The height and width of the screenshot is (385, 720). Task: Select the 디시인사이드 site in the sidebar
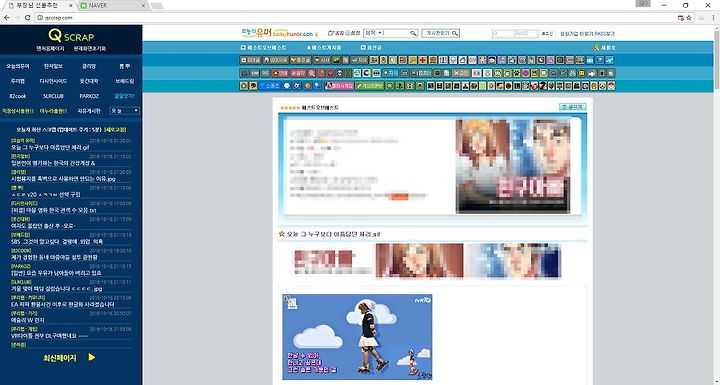pyautogui.click(x=53, y=81)
